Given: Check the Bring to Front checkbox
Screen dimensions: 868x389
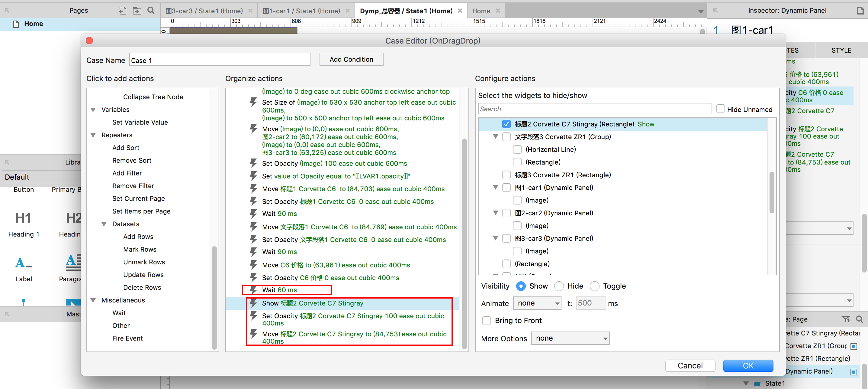Looking at the screenshot, I should click(486, 321).
